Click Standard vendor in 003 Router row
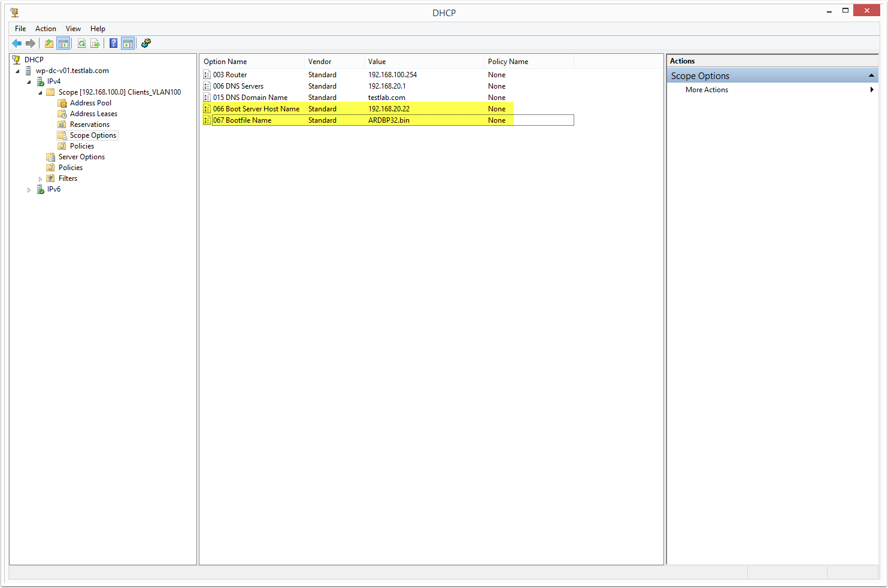The width and height of the screenshot is (888, 588). coord(322,75)
